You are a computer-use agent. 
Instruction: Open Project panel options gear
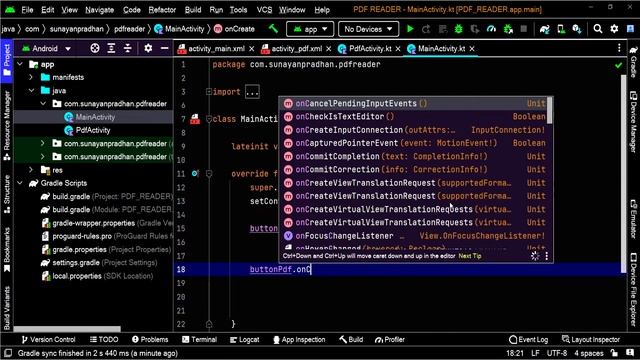click(148, 49)
